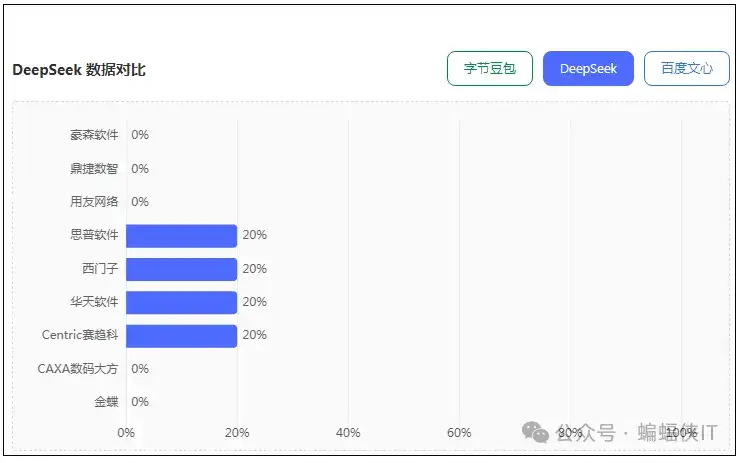The height and width of the screenshot is (463, 742).
Task: Click the 豪森软件 axis label
Action: click(x=94, y=135)
